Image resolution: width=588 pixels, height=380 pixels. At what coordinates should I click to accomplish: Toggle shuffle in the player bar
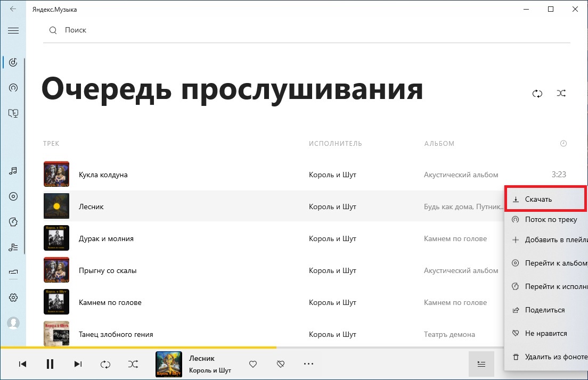tap(133, 364)
